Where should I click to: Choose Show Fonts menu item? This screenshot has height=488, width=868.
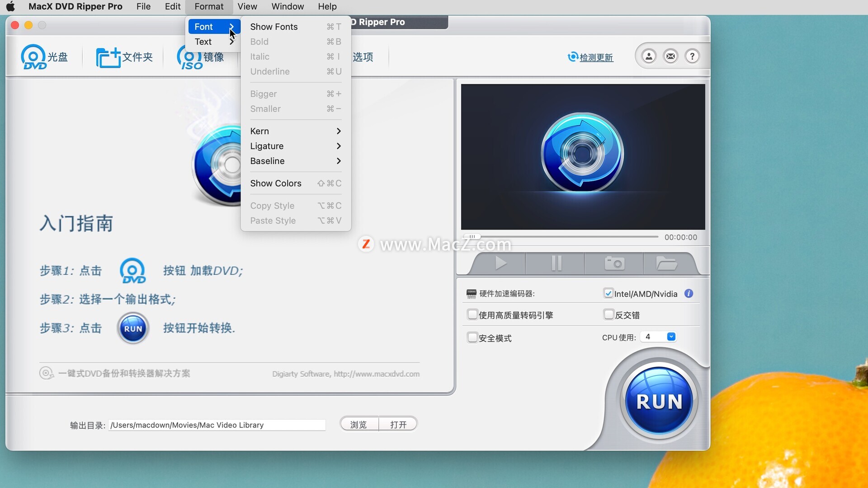(x=296, y=27)
